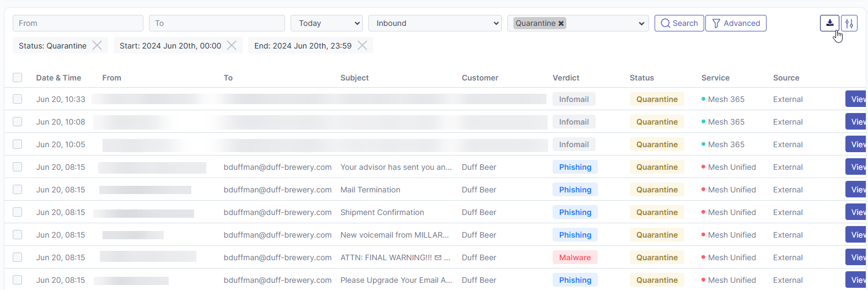This screenshot has height=290, width=868.
Task: Expand the Quarantine status dropdown arrow
Action: tap(641, 23)
